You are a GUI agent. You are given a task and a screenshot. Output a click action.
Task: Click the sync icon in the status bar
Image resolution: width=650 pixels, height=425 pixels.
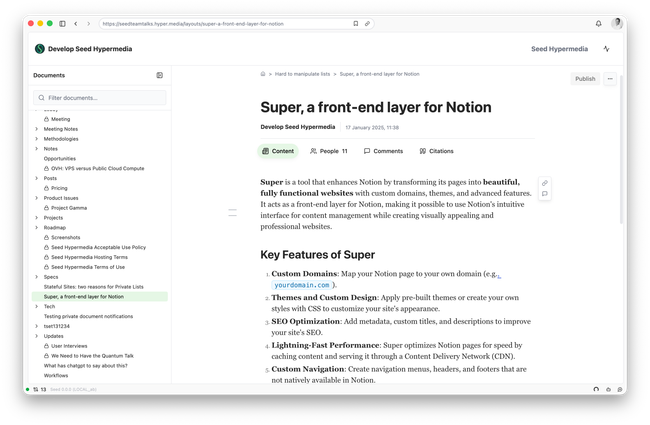point(36,389)
